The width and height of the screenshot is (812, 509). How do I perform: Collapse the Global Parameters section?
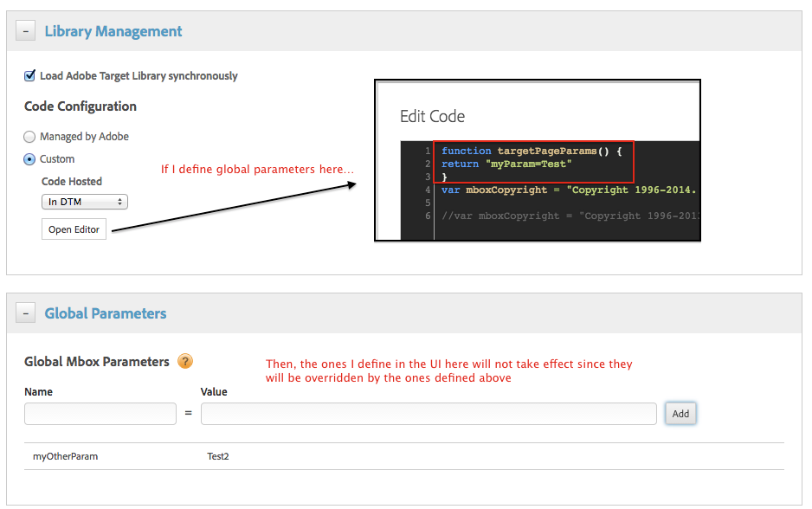(25, 313)
